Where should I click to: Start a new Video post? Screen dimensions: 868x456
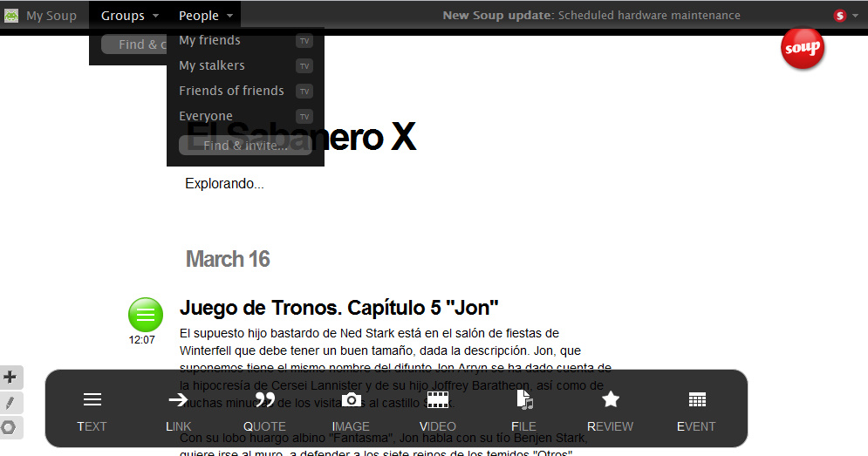pyautogui.click(x=437, y=410)
